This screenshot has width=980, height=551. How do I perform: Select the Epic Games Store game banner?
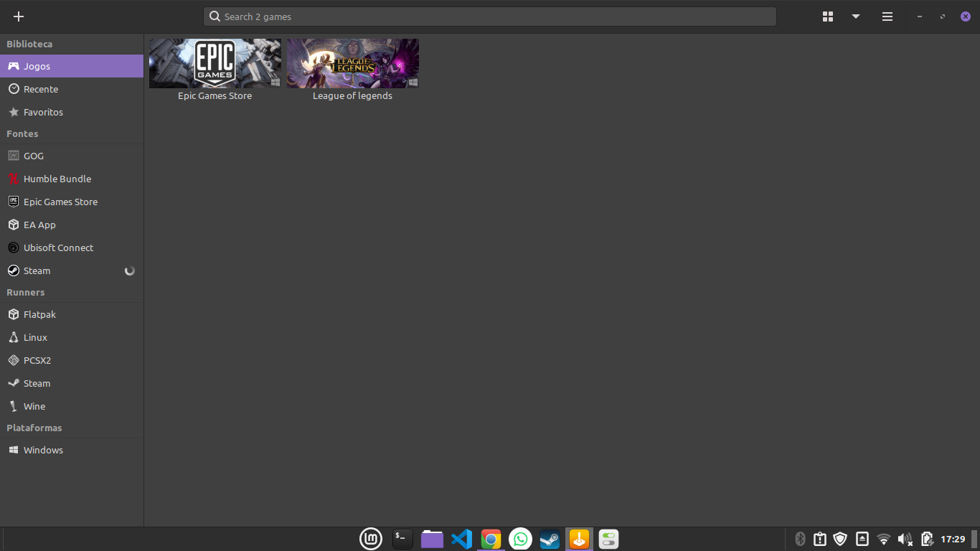coord(215,64)
